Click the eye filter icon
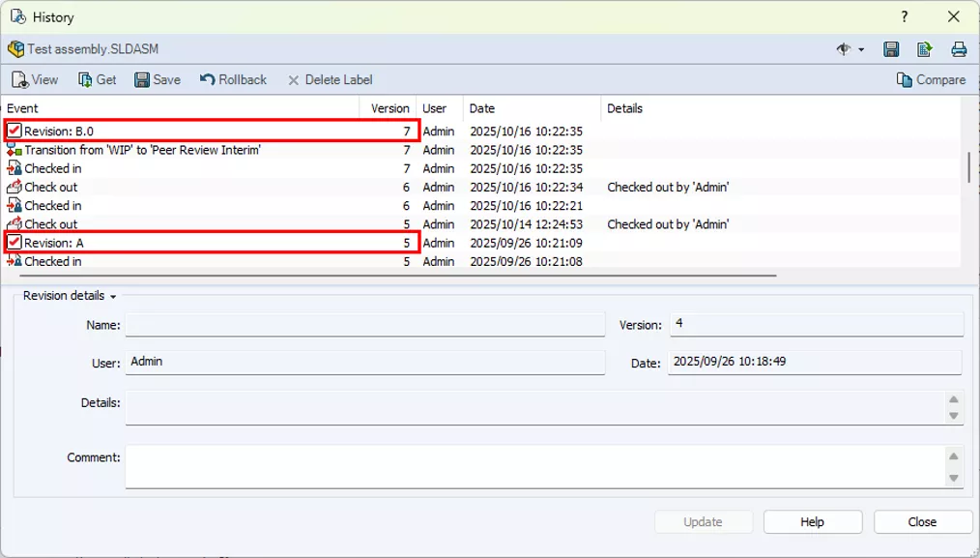This screenshot has width=980, height=558. pos(843,48)
